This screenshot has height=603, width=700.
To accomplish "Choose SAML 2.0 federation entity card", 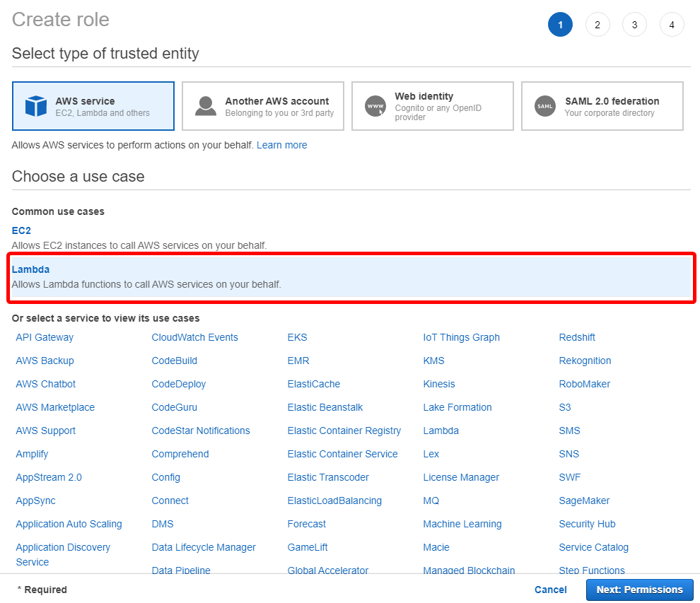I will pyautogui.click(x=602, y=106).
